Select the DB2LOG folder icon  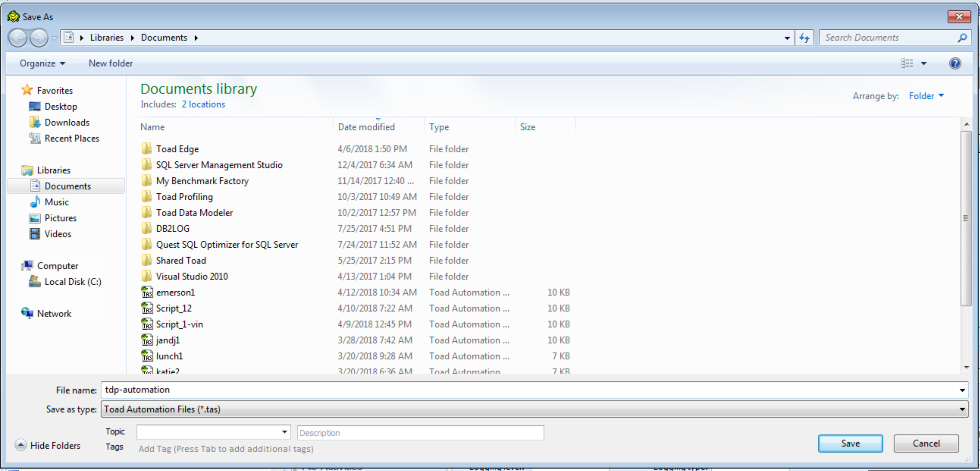[x=147, y=229]
